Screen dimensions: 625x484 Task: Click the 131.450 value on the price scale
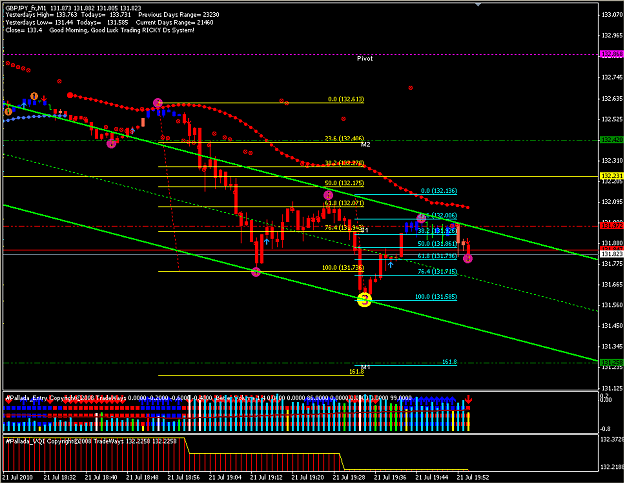[x=612, y=326]
